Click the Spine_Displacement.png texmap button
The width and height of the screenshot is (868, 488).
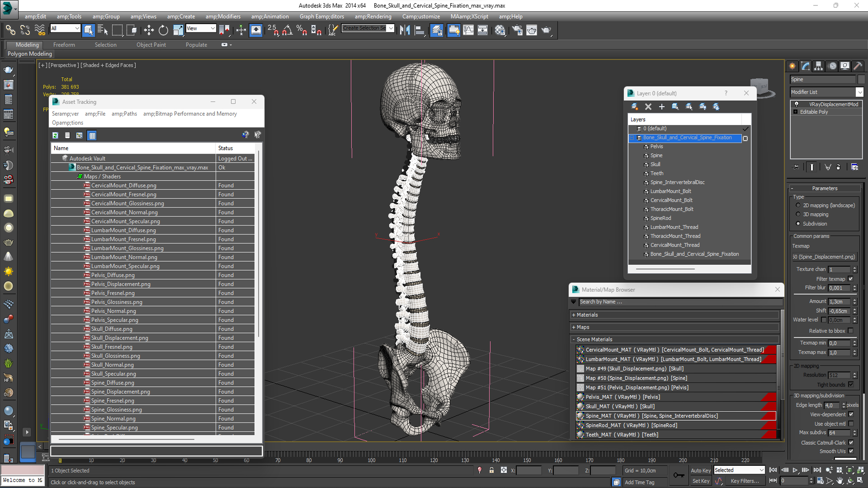point(825,257)
